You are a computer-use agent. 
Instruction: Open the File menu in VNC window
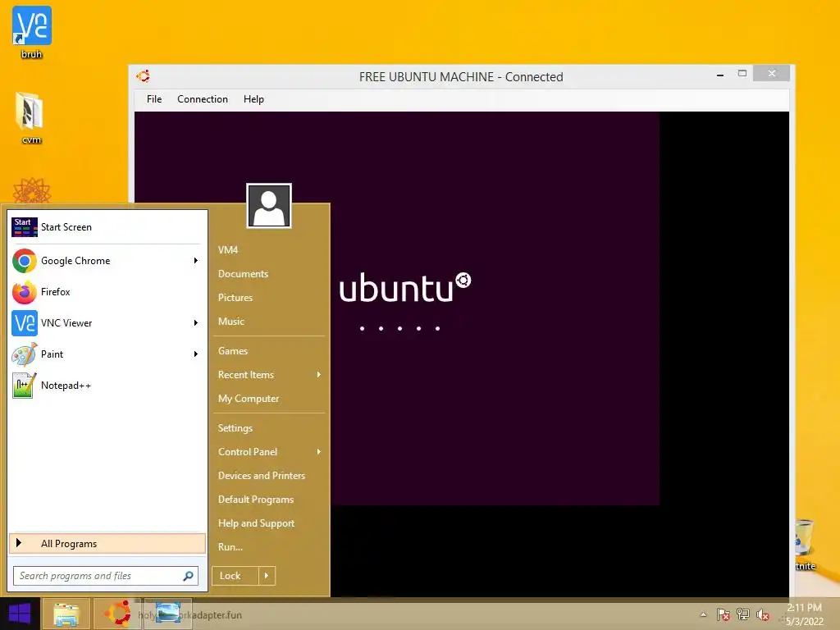pos(154,99)
